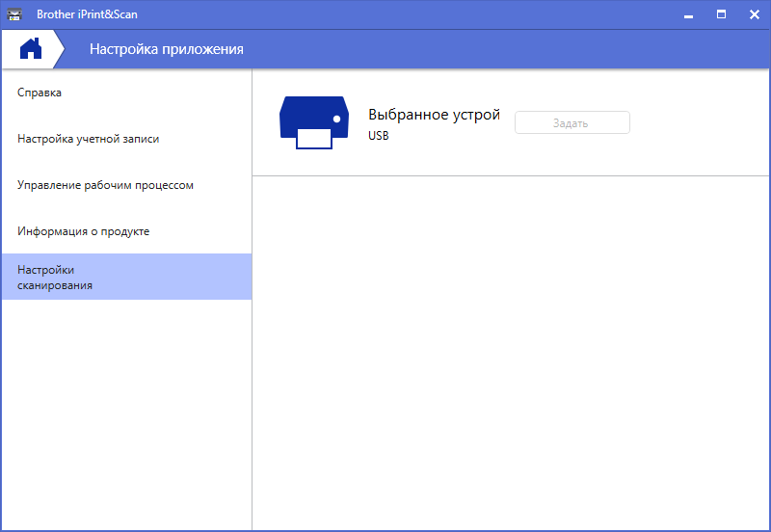The width and height of the screenshot is (771, 532).
Task: Click the horizontal separator under device section
Action: (511, 175)
